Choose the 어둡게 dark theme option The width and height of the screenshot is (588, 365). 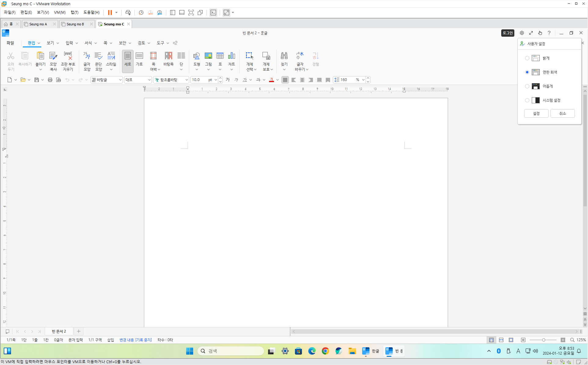click(x=527, y=86)
